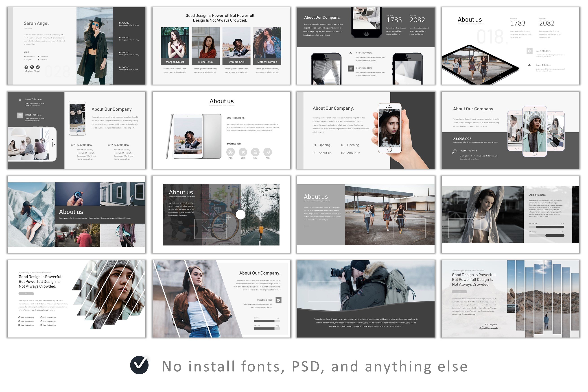The height and width of the screenshot is (392, 588).
Task: Select Michelle fox team photo
Action: tap(205, 43)
